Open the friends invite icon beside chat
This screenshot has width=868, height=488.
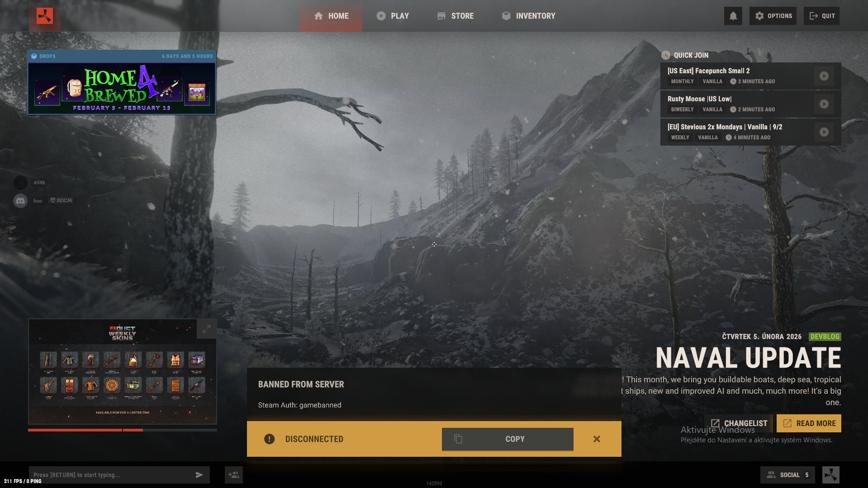(x=234, y=475)
